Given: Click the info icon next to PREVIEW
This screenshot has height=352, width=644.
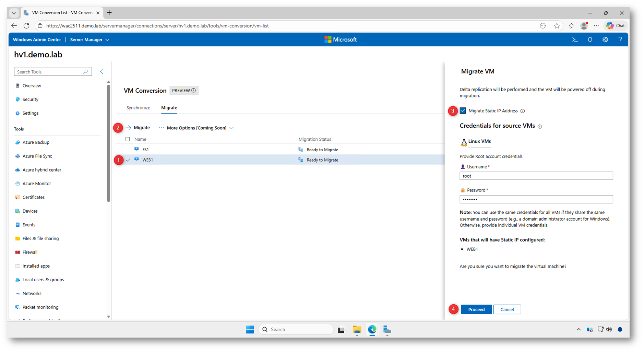Looking at the screenshot, I should (x=194, y=91).
